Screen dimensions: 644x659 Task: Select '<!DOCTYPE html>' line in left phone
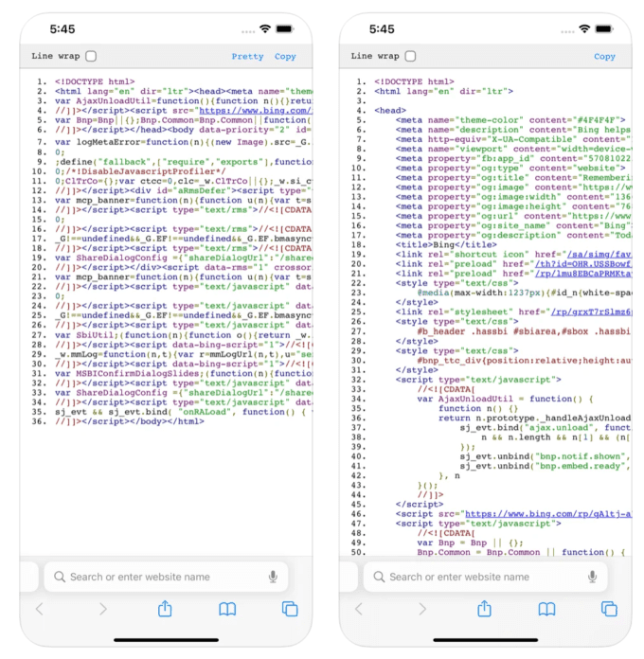point(95,81)
